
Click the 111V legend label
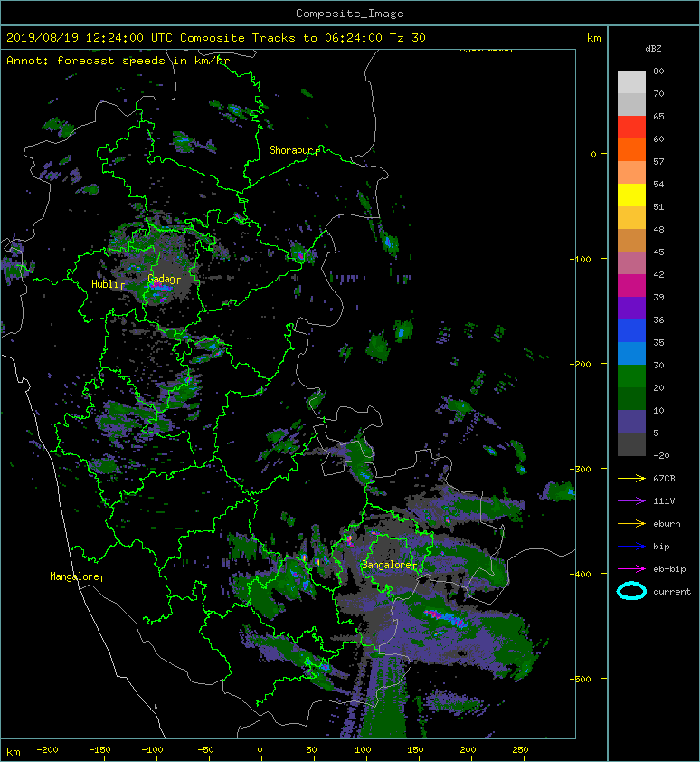click(x=664, y=501)
